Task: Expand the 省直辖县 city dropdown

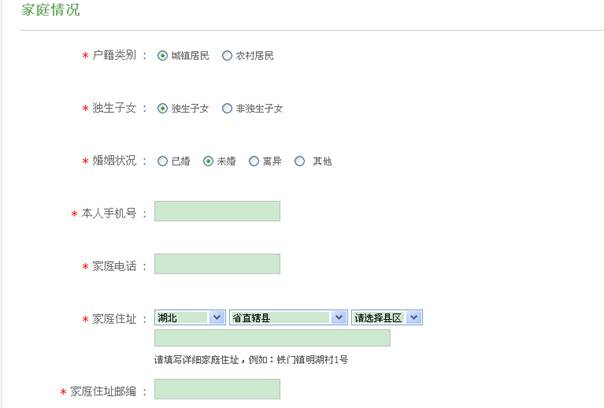Action: click(x=287, y=318)
